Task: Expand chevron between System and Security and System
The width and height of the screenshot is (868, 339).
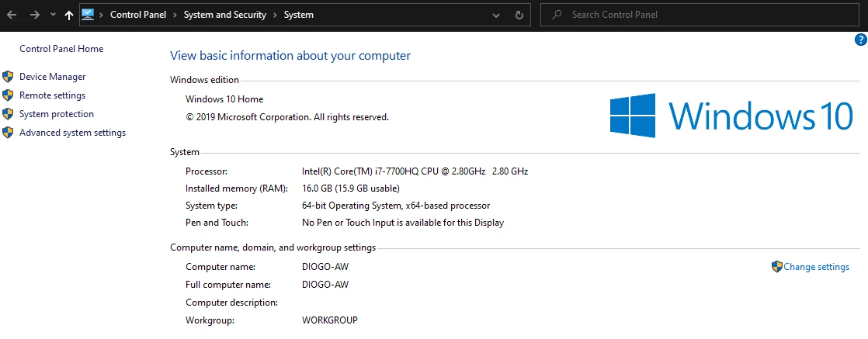Action: (275, 15)
